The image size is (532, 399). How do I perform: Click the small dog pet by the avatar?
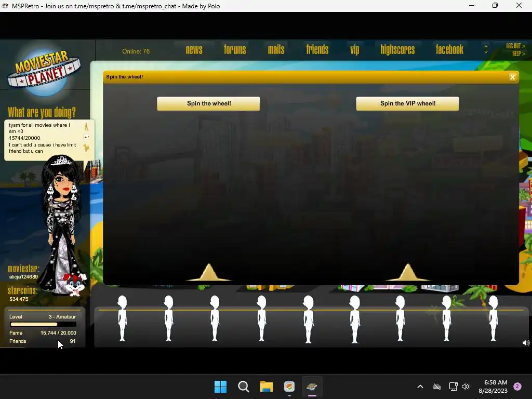[75, 284]
